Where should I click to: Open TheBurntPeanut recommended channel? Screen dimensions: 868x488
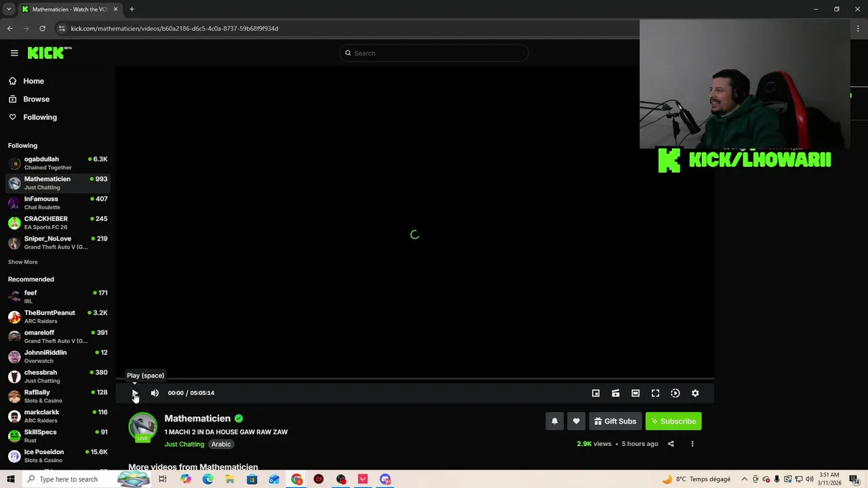click(58, 317)
